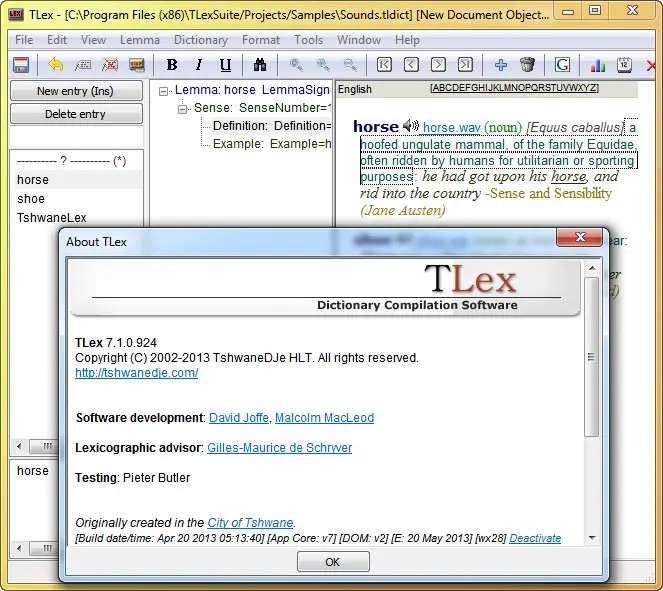Collapse the Sense tree node

[x=182, y=109]
